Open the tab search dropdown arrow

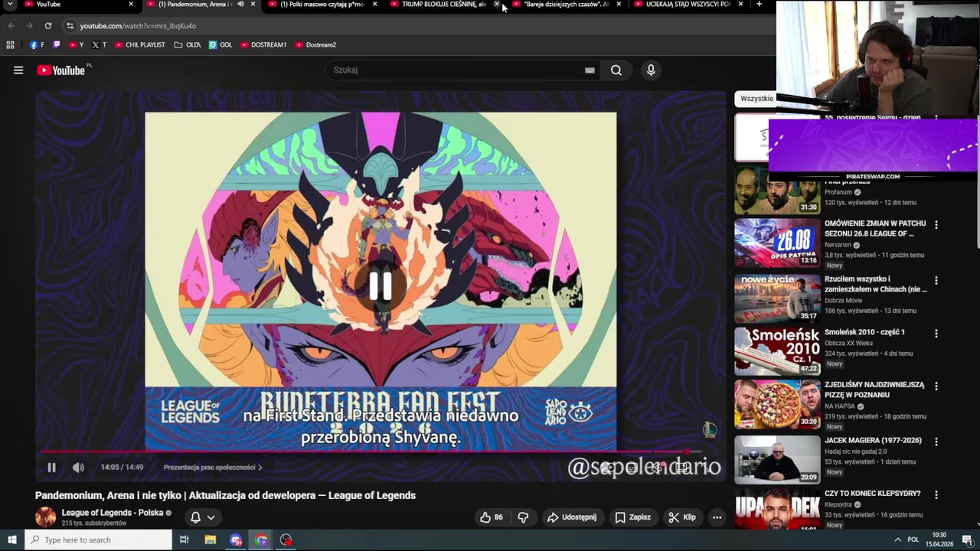click(x=11, y=4)
